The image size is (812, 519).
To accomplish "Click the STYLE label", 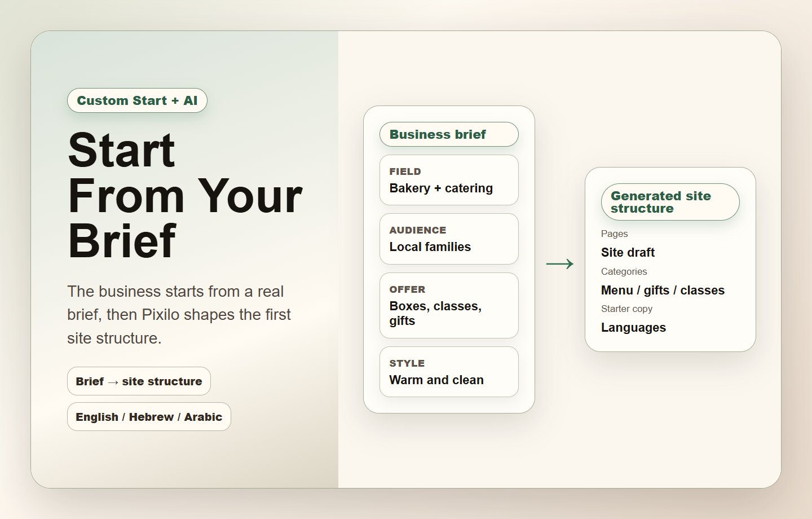I will tap(407, 363).
